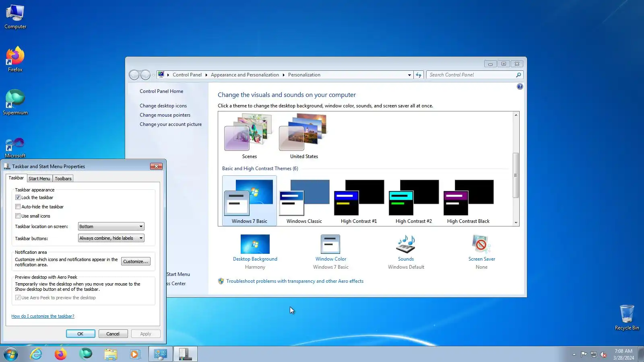
Task: Show hidden tray icons arrow
Action: (x=574, y=354)
